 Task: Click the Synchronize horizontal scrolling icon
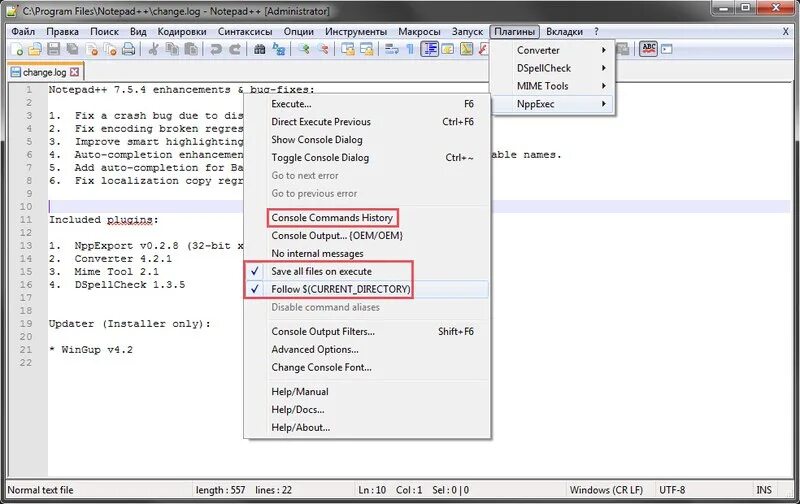point(366,49)
